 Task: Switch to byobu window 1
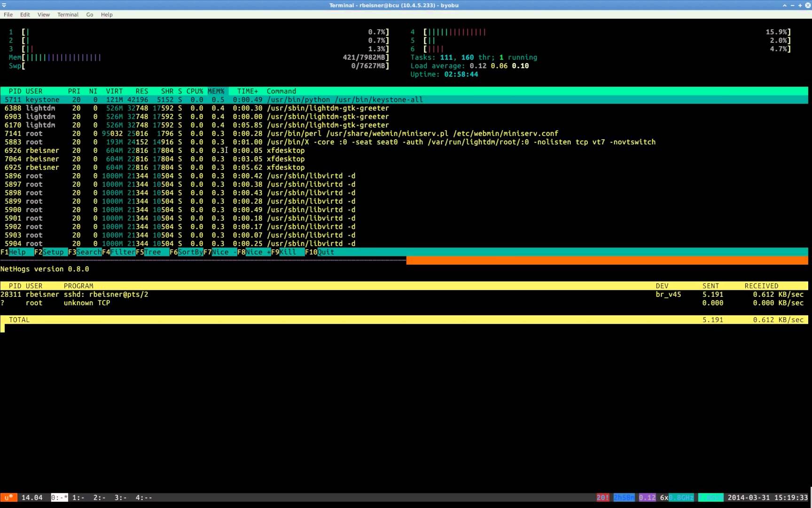(x=78, y=498)
